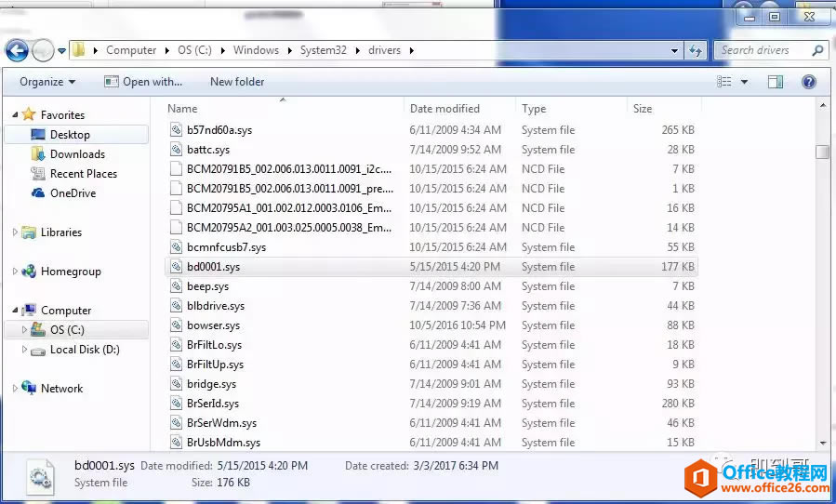Select the b57nd60a.sys file icon

coord(177,129)
